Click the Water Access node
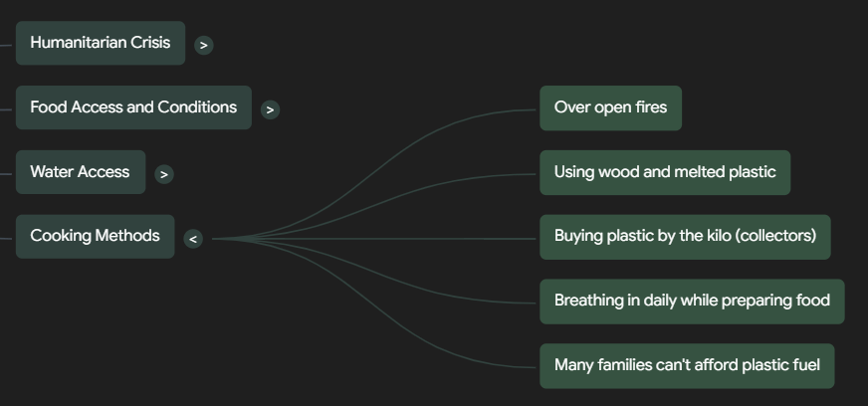Image resolution: width=868 pixels, height=406 pixels. coord(80,172)
